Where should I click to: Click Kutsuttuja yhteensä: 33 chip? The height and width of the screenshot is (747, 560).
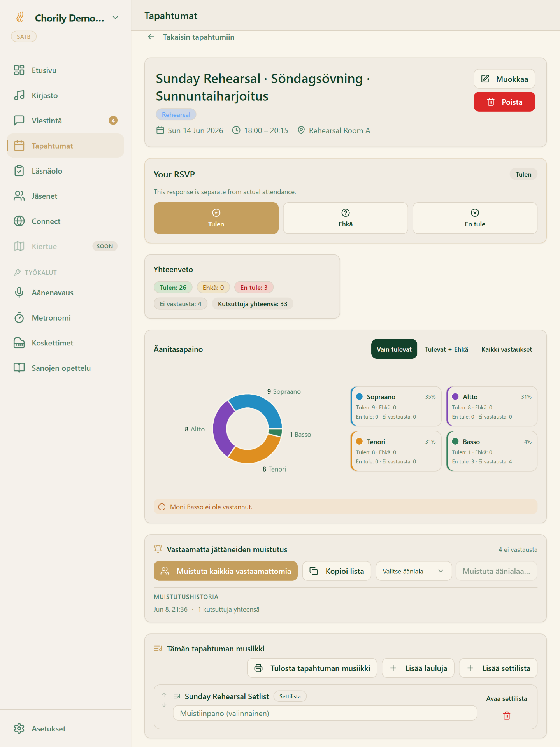coord(253,303)
